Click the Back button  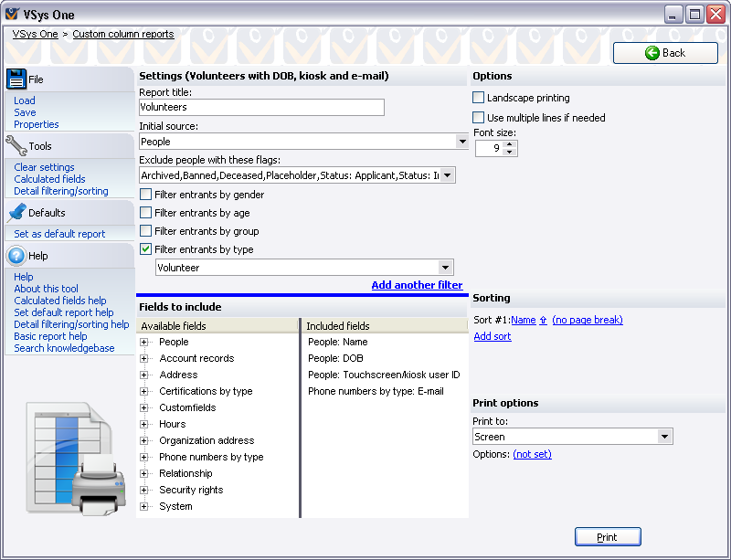665,53
